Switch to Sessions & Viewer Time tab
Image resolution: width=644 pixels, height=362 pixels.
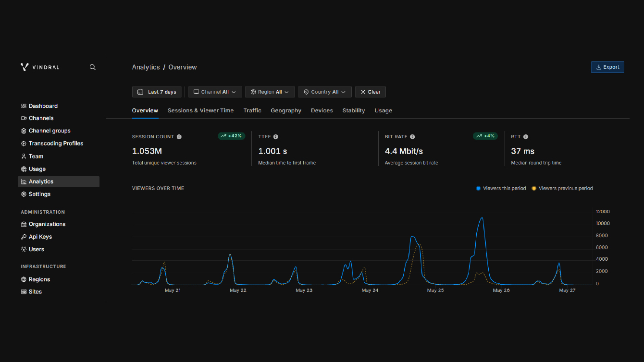pyautogui.click(x=200, y=110)
